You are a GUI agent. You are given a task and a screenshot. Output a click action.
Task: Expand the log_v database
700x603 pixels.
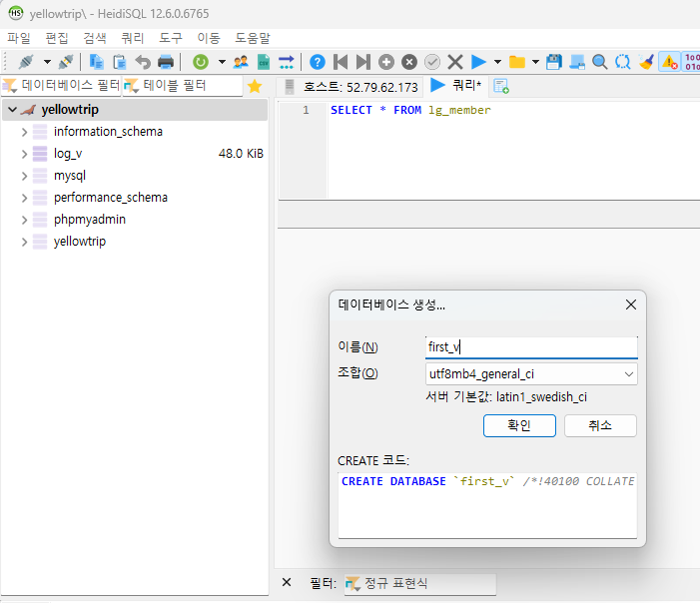pos(24,154)
